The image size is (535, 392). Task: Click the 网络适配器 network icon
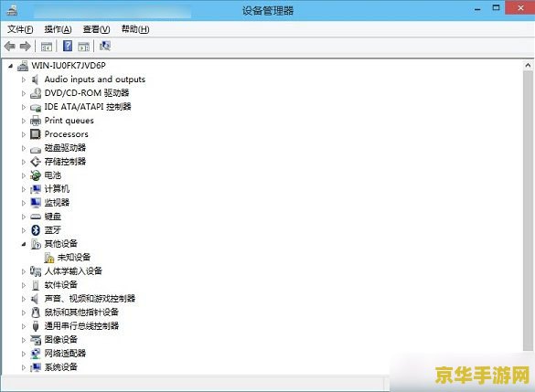(x=36, y=354)
